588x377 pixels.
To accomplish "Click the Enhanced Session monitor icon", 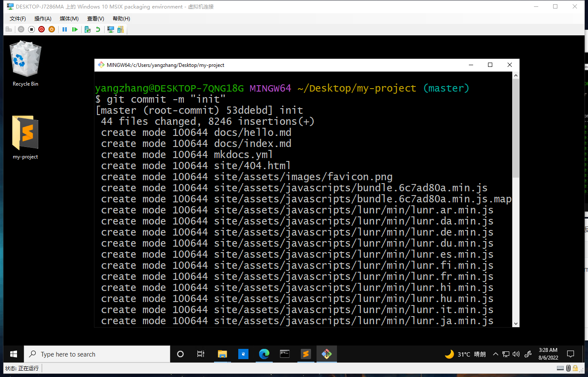I will [x=111, y=29].
